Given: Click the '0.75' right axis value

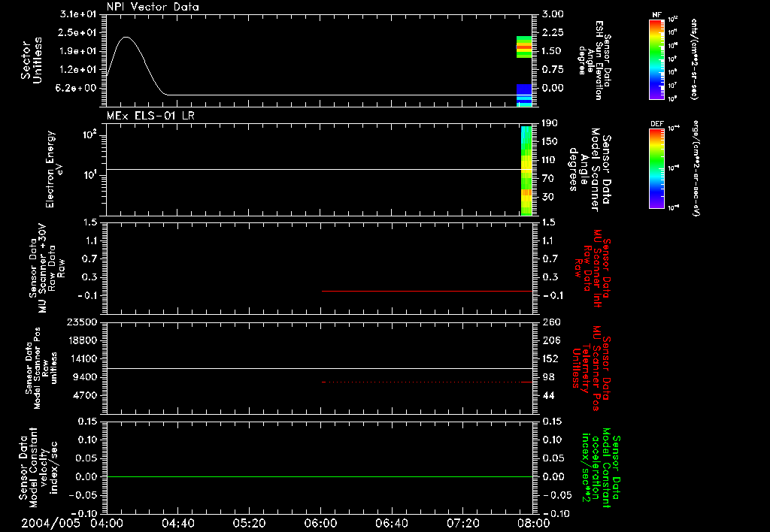Looking at the screenshot, I should pyautogui.click(x=553, y=69).
